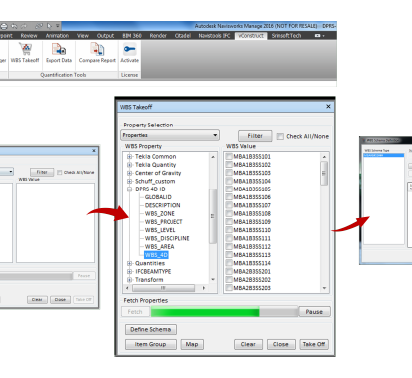Click the Export Data ribbon icon
Screen dimensions: 412x378
click(59, 49)
